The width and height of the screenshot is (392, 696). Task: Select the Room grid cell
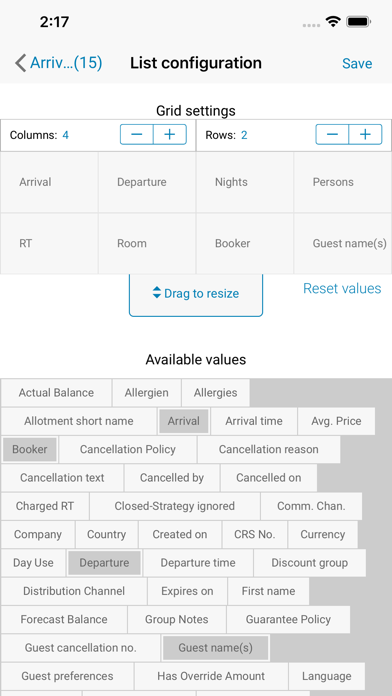(147, 244)
